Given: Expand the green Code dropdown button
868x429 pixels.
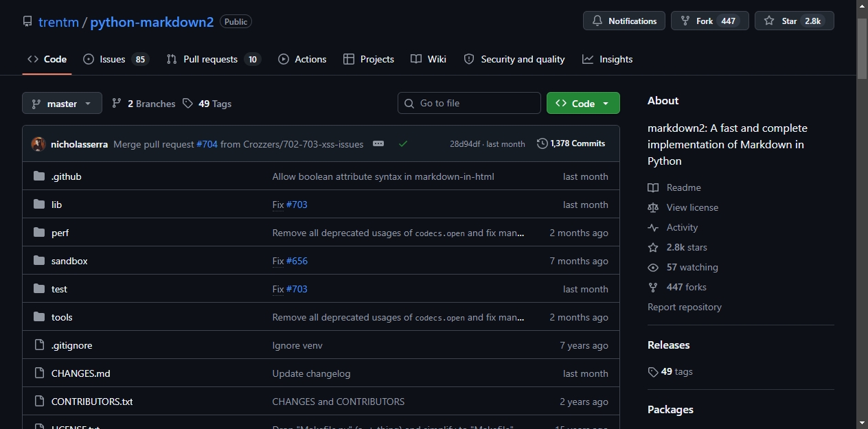Looking at the screenshot, I should point(583,103).
